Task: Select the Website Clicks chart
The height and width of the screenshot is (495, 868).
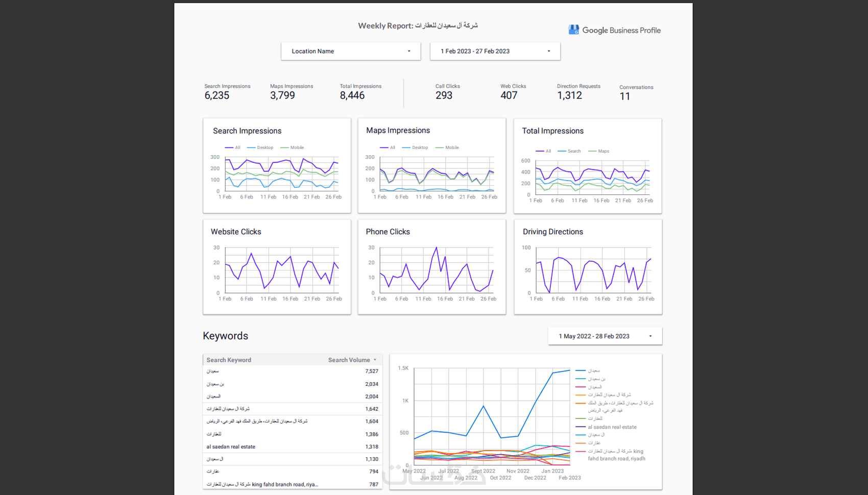Action: click(x=277, y=267)
